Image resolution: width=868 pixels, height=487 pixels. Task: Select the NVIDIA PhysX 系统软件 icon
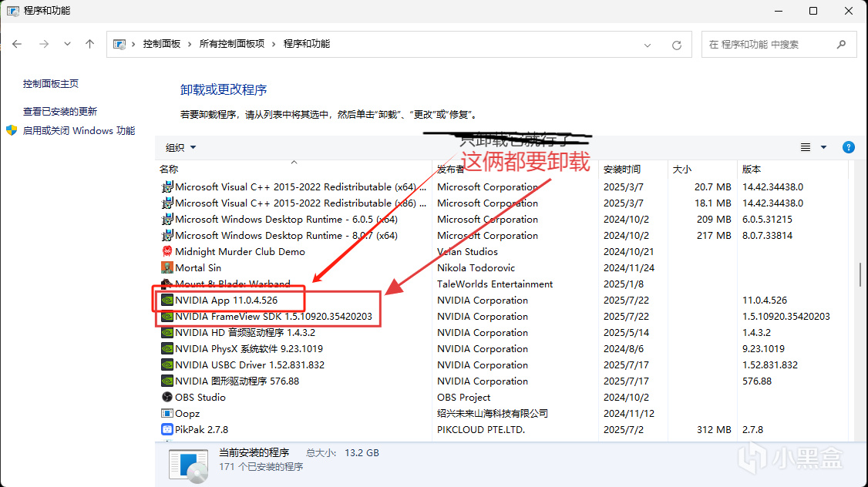pyautogui.click(x=167, y=348)
